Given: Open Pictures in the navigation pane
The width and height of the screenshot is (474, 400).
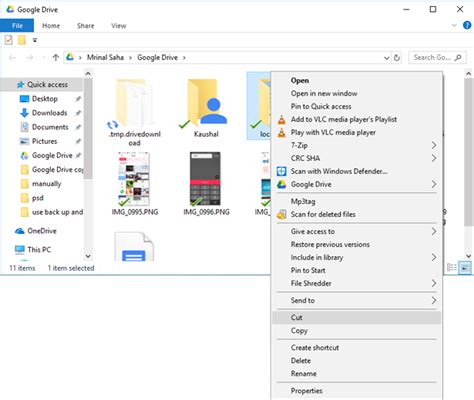Looking at the screenshot, I should click(x=44, y=141).
